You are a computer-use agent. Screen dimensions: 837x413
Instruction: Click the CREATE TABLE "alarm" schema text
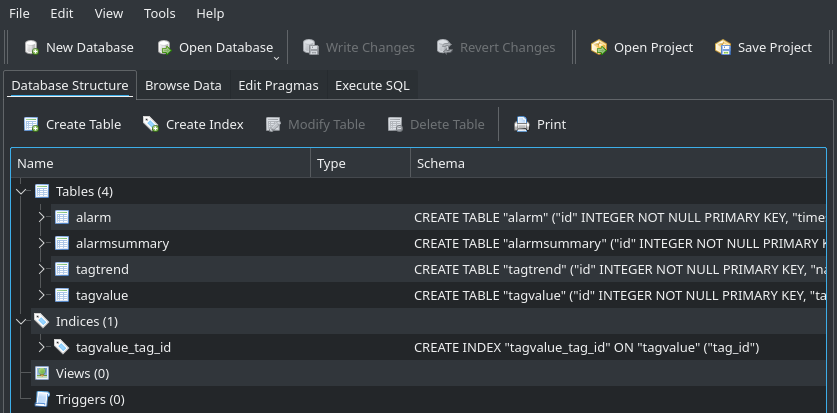coord(620,217)
